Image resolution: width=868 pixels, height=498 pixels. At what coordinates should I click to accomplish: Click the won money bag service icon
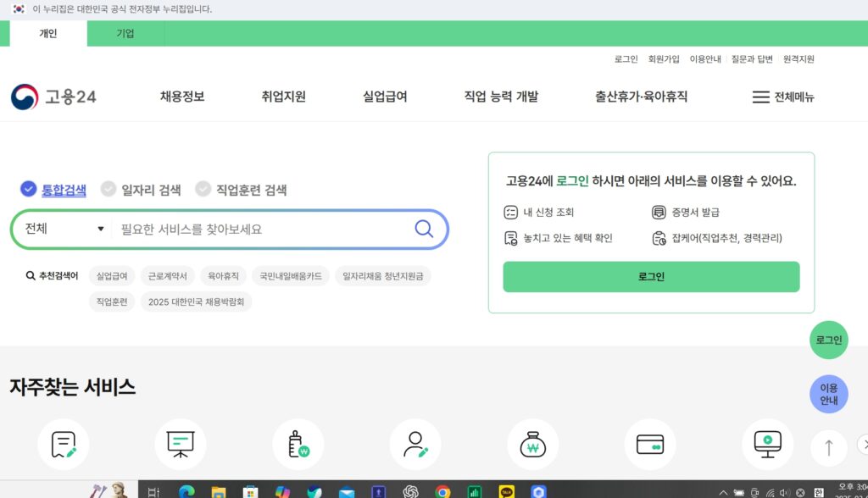point(532,445)
